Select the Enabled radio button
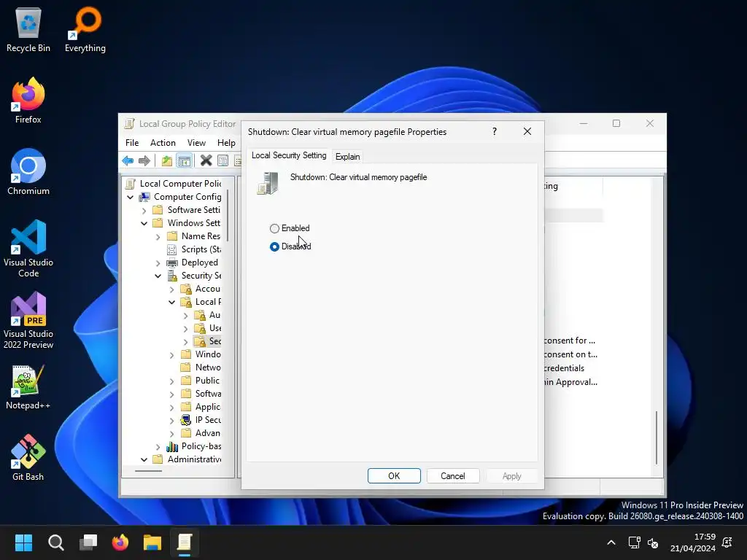 tap(274, 228)
